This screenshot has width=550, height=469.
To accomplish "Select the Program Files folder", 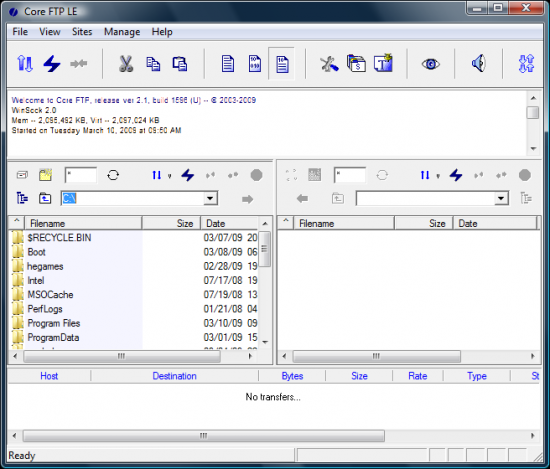I will 54,323.
